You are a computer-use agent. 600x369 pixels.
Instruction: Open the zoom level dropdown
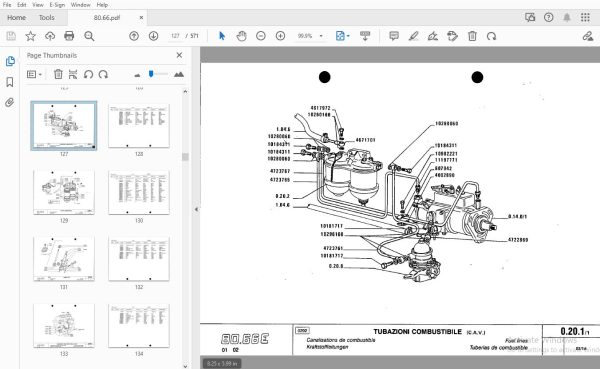[321, 36]
